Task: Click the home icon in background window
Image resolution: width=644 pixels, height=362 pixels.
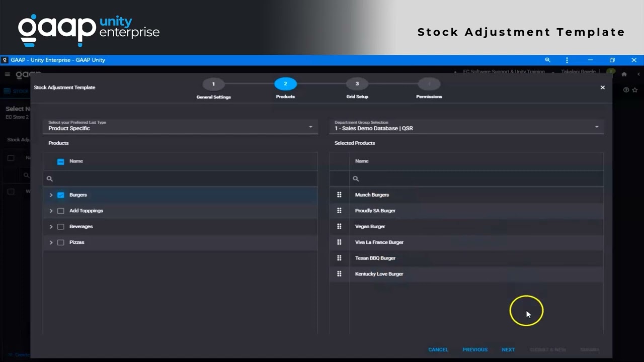Action: point(624,74)
